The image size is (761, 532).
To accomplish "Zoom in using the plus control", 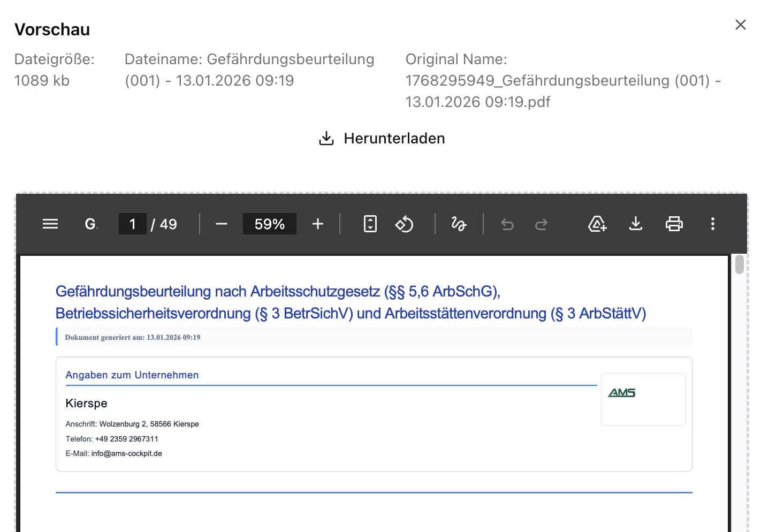I will pos(317,224).
